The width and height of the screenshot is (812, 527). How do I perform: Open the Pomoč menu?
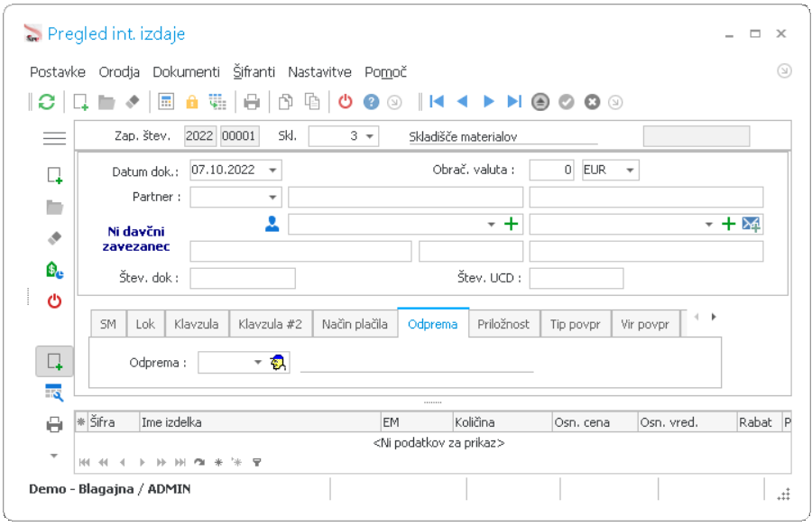click(x=386, y=72)
